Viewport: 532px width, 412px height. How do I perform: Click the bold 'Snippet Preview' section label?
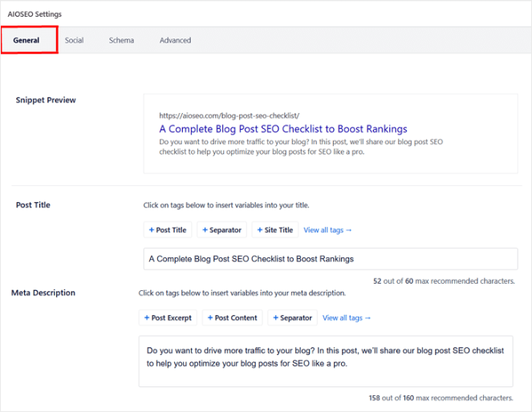pyautogui.click(x=46, y=99)
